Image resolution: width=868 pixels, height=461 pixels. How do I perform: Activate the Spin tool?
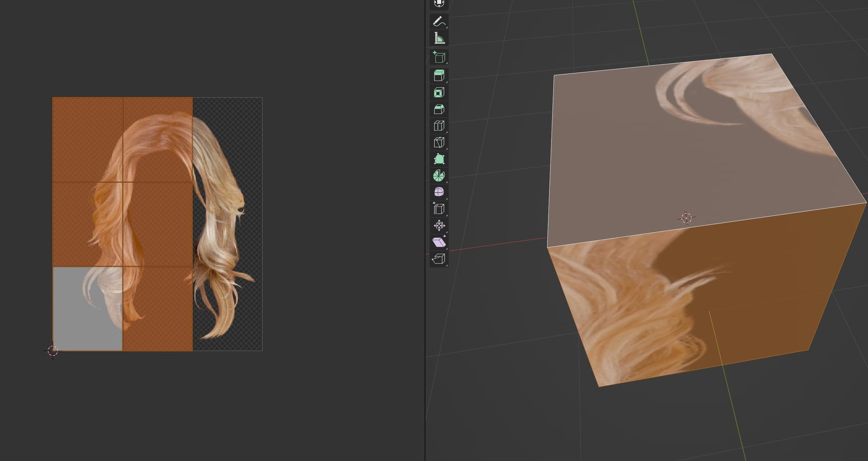[439, 176]
